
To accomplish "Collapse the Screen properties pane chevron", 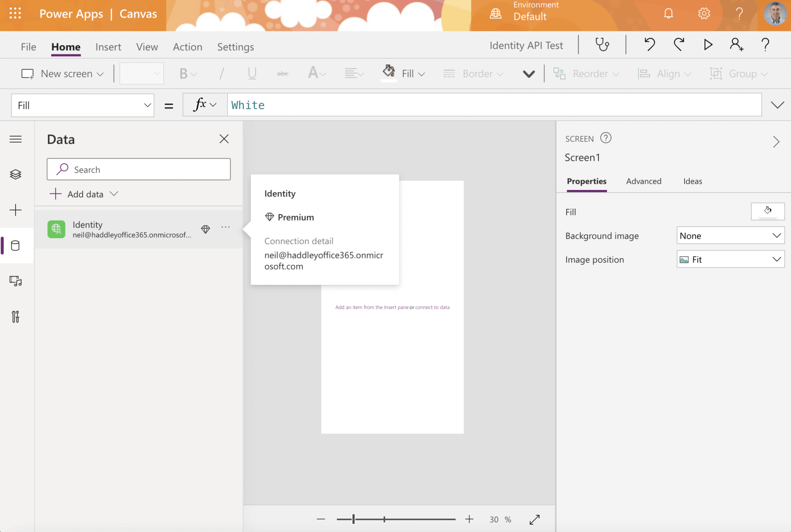I will tap(776, 142).
